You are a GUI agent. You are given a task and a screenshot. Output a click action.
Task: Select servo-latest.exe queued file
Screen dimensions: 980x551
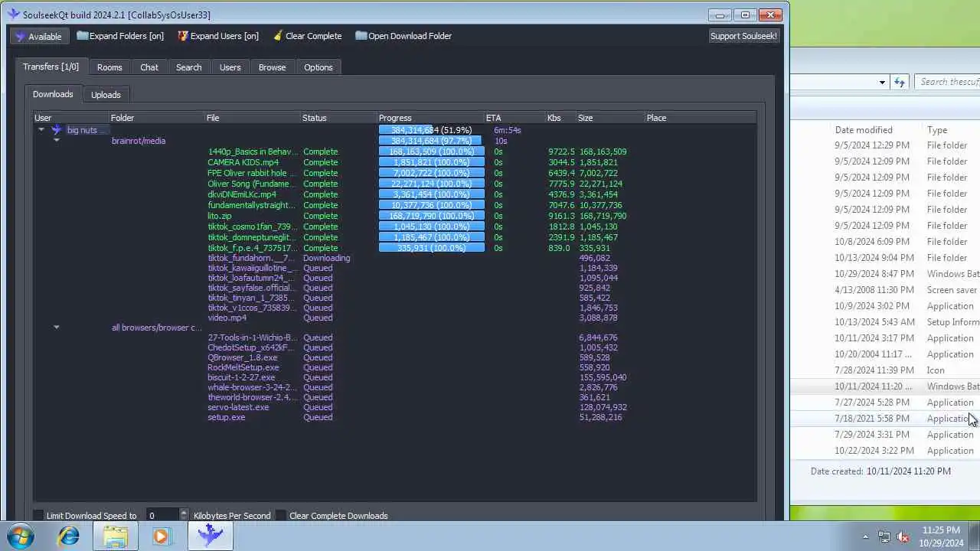pyautogui.click(x=238, y=407)
